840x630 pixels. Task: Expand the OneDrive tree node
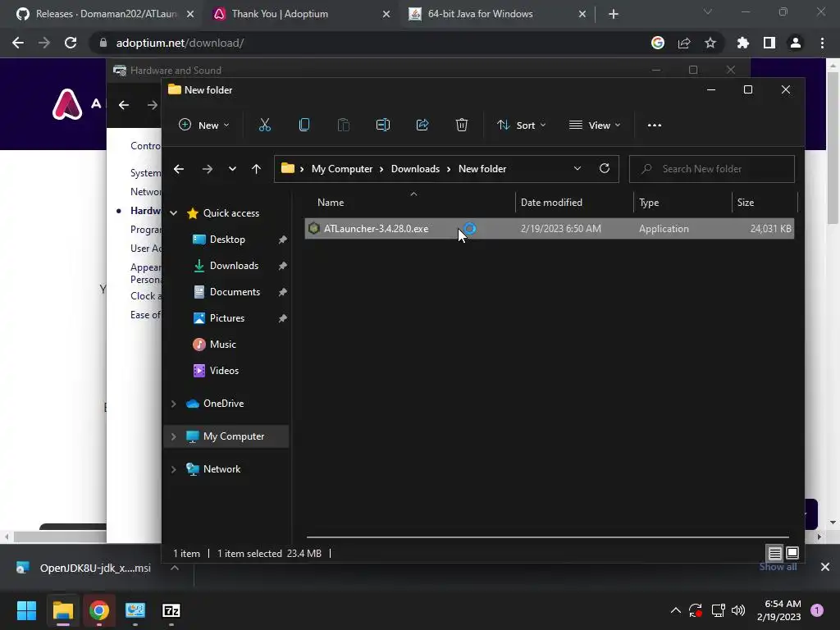(x=174, y=404)
